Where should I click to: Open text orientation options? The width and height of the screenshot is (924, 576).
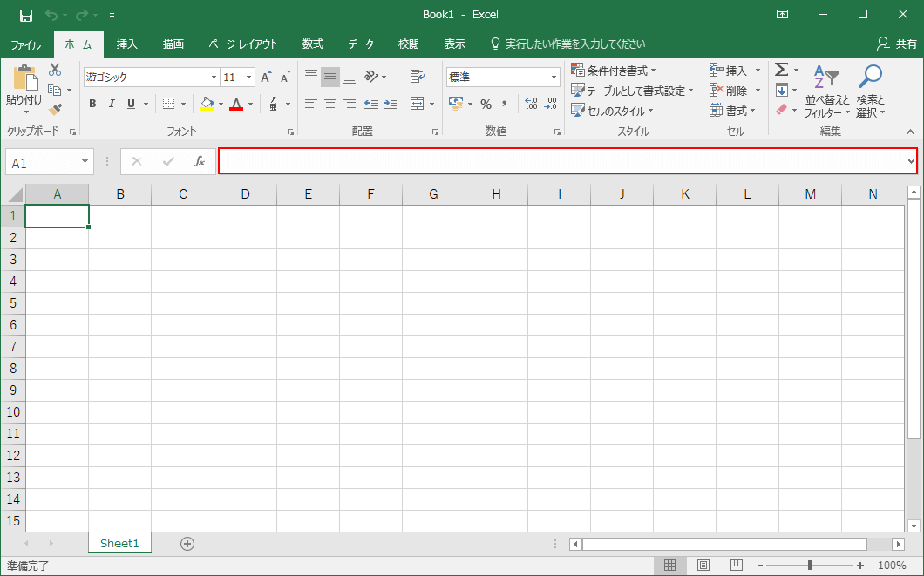376,77
